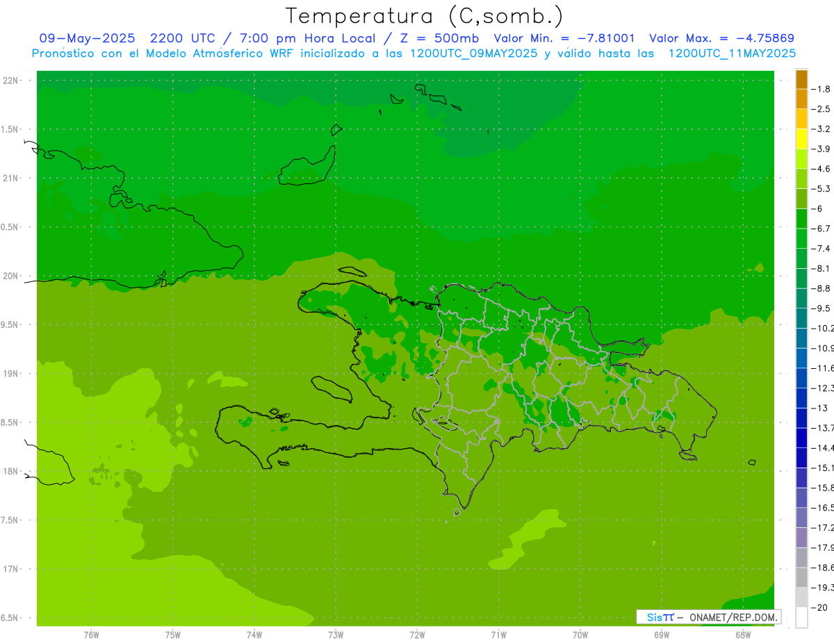Click the "20N" latitude label

click(11, 276)
